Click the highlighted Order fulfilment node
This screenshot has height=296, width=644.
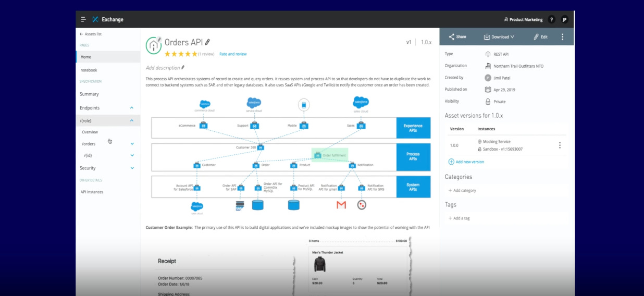coord(330,155)
